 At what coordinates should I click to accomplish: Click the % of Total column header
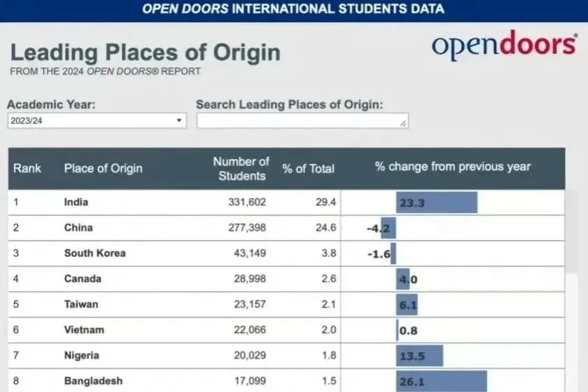coord(308,168)
